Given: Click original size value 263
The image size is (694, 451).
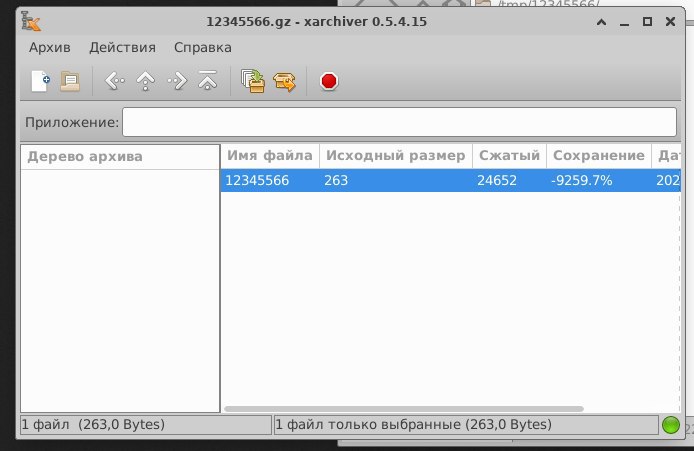Looking at the screenshot, I should 336,181.
